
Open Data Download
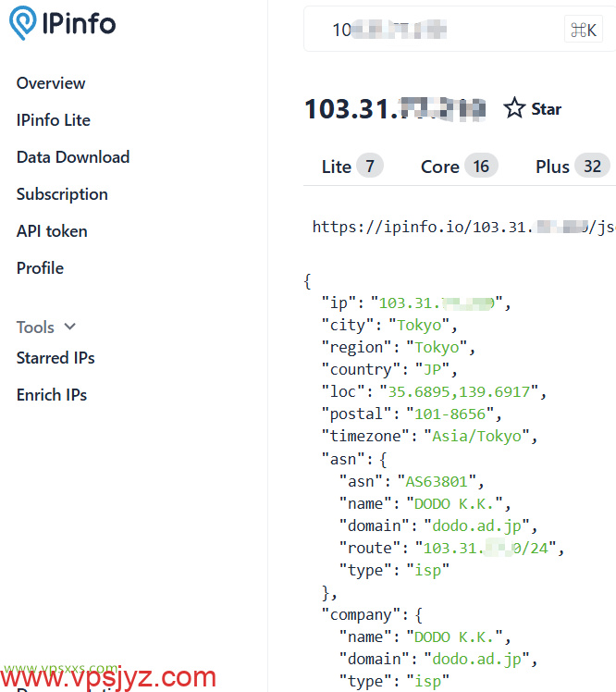click(x=73, y=157)
